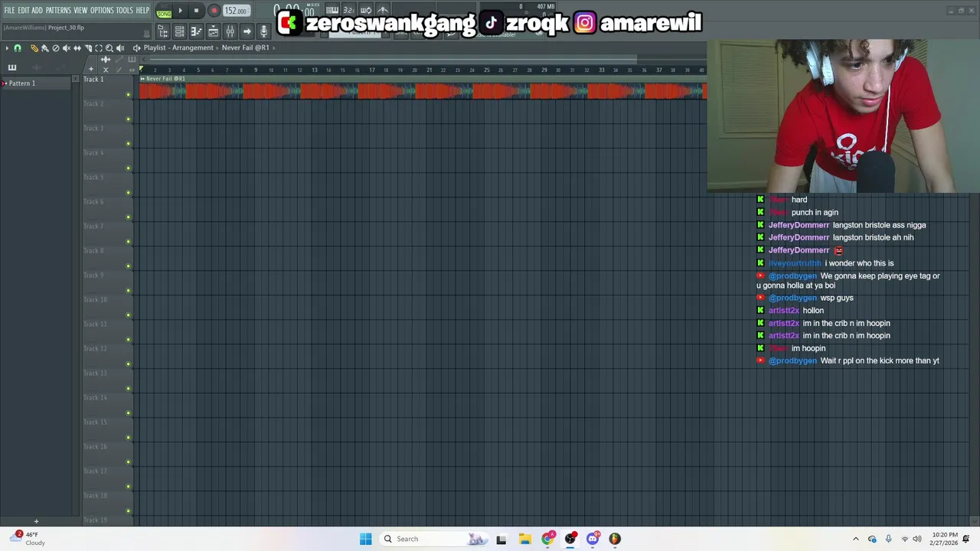Toggle the loop recording icon
Image resolution: width=980 pixels, height=551 pixels.
(x=366, y=10)
